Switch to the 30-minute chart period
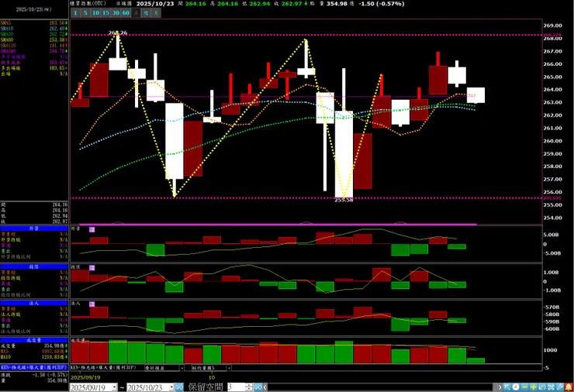This screenshot has height=392, width=574. (x=116, y=13)
